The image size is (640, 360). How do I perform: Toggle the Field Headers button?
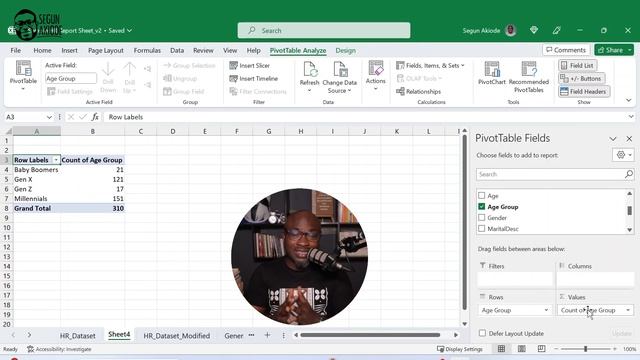[x=584, y=91]
